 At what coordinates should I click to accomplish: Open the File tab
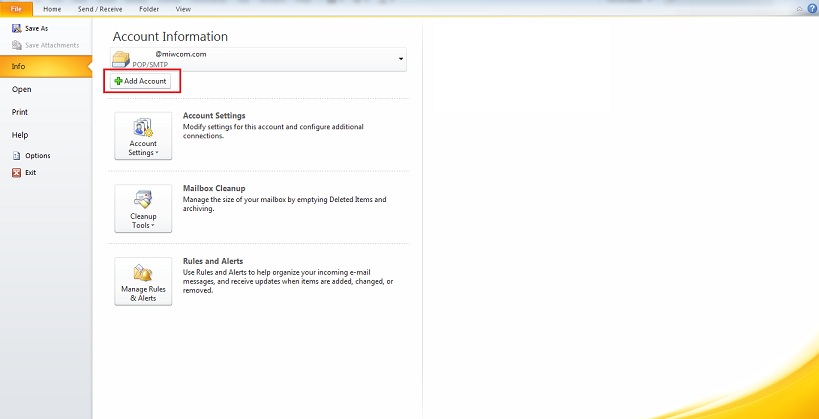16,9
